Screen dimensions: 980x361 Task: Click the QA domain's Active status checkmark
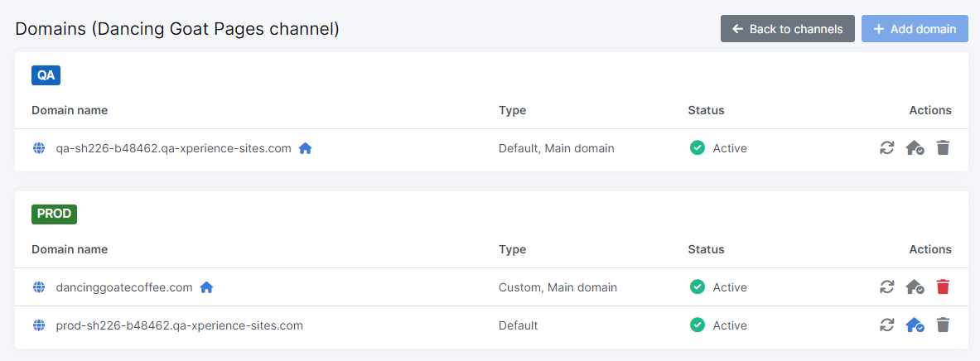tap(698, 148)
